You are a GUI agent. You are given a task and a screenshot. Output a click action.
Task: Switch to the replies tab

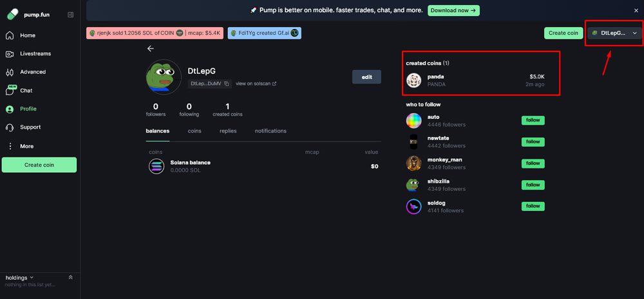(x=228, y=131)
